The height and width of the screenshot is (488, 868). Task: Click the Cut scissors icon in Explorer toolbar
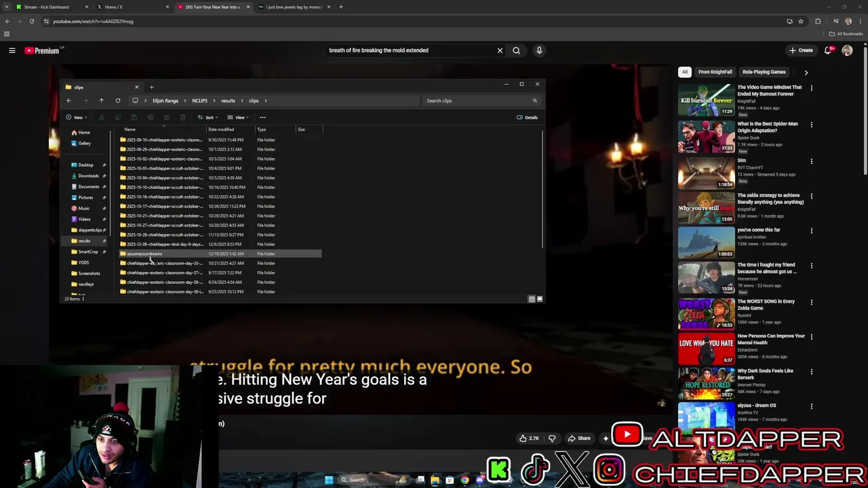pos(102,117)
